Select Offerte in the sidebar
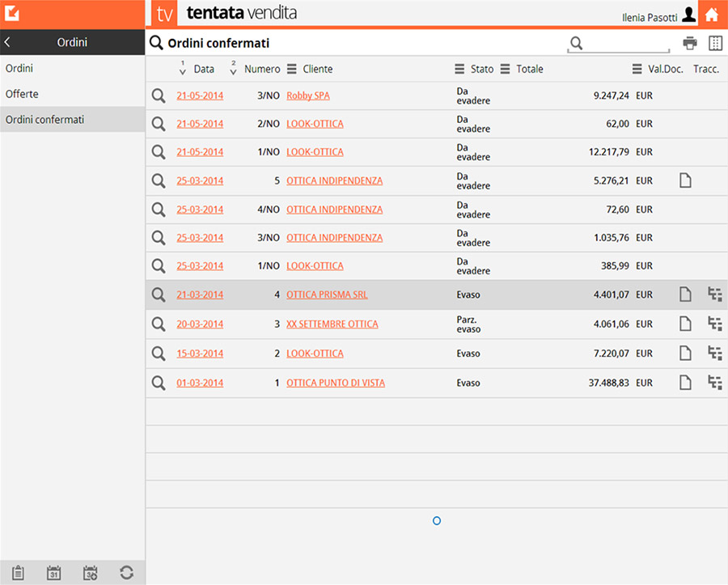This screenshot has width=728, height=585. click(x=22, y=94)
